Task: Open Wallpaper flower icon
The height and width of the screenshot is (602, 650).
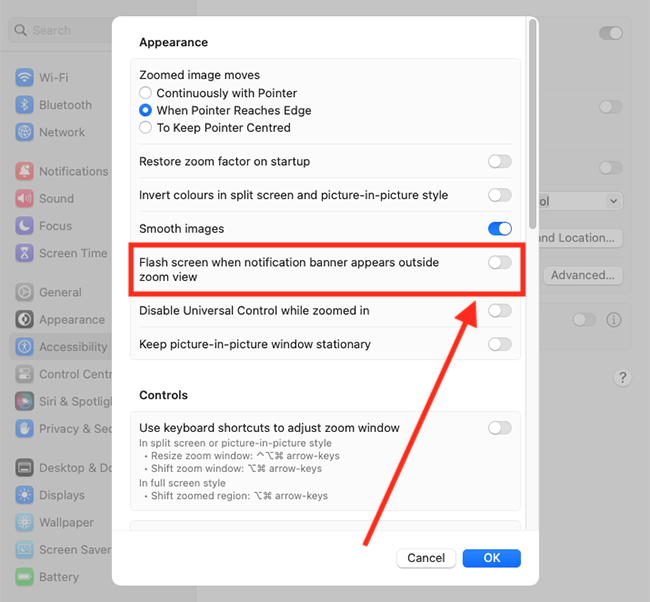Action: tap(24, 522)
